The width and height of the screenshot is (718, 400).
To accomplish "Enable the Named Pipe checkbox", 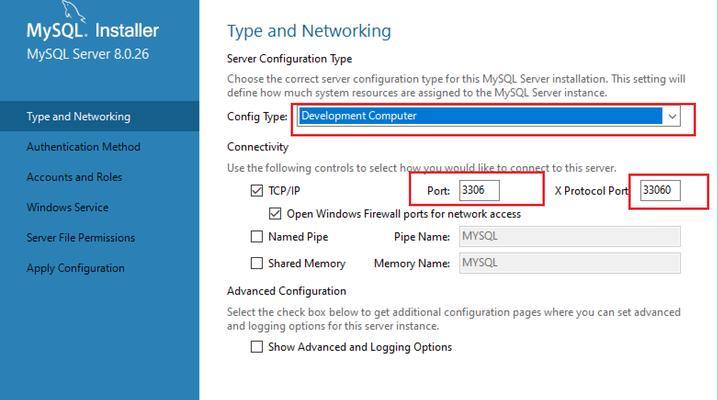I will 257,237.
